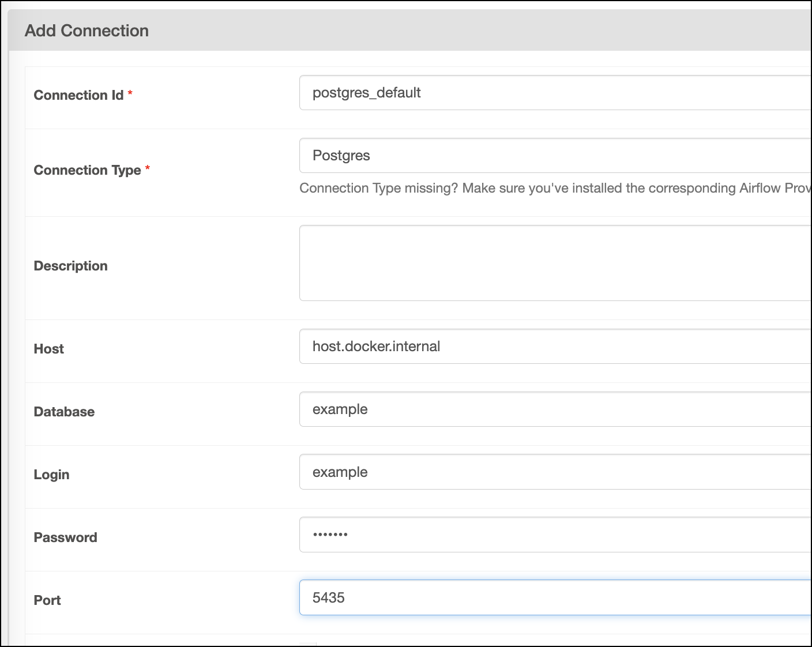The height and width of the screenshot is (647, 812).
Task: Click the Host field label
Action: click(x=48, y=348)
